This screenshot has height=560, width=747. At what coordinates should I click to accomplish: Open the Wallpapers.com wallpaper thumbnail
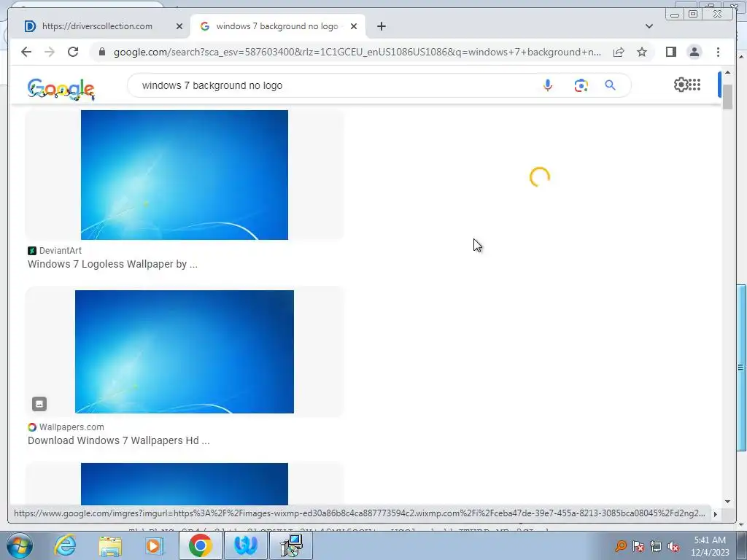coord(185,352)
